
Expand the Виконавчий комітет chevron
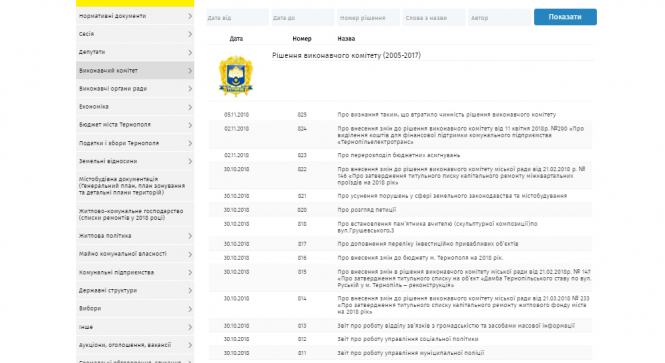point(190,70)
